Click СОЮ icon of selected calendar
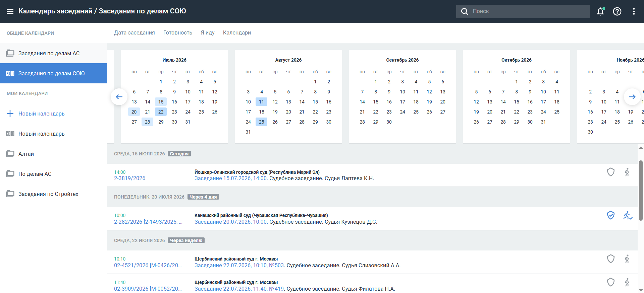644x293 pixels. (10, 73)
